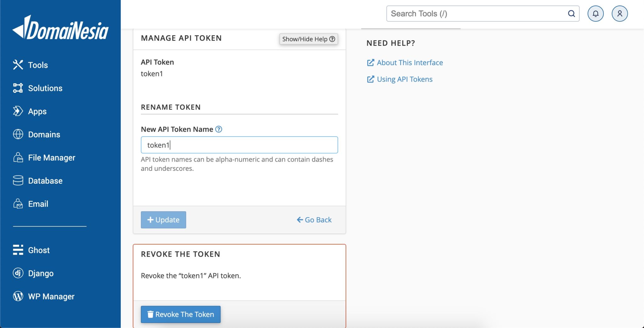Click the search magnifier icon

point(571,14)
